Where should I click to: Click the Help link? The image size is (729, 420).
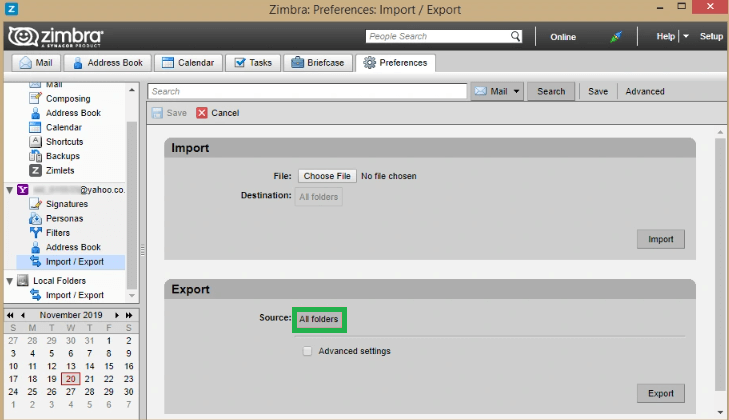tap(665, 36)
